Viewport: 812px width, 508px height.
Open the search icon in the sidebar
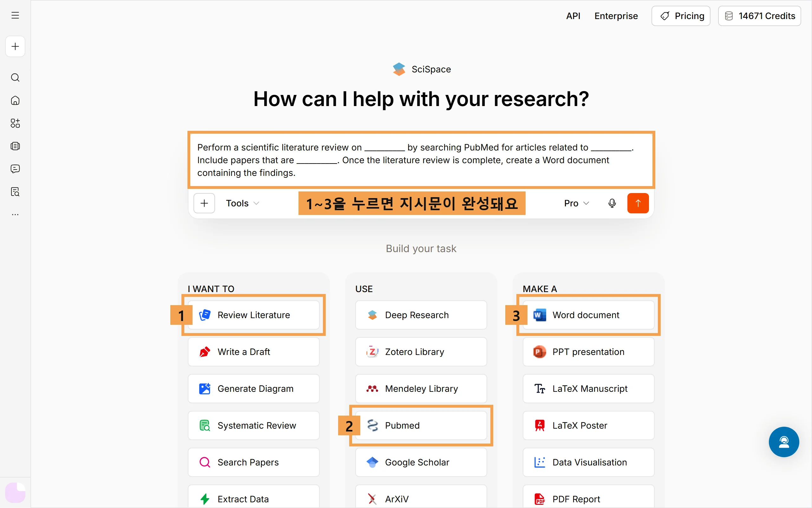[x=15, y=77]
